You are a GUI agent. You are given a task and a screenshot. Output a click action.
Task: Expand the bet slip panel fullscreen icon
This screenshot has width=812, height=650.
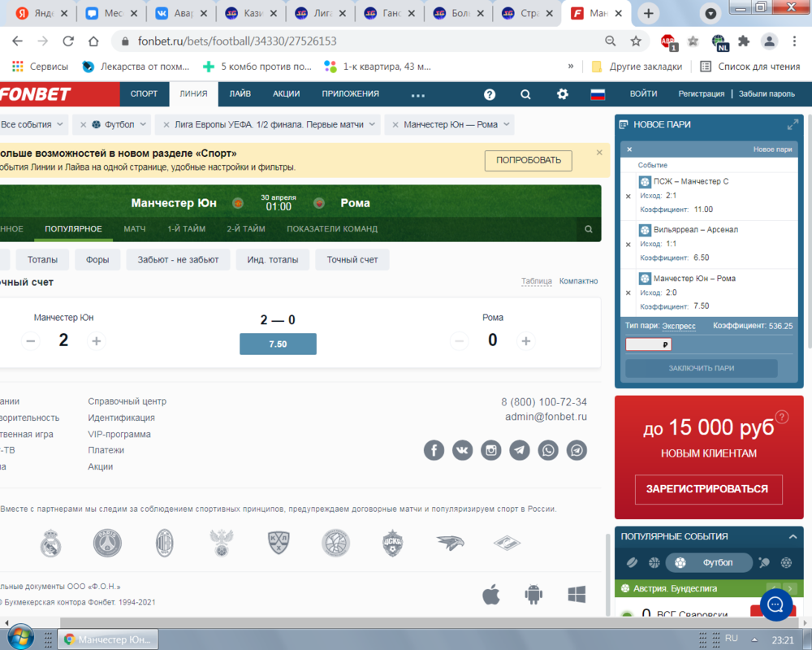pyautogui.click(x=793, y=124)
